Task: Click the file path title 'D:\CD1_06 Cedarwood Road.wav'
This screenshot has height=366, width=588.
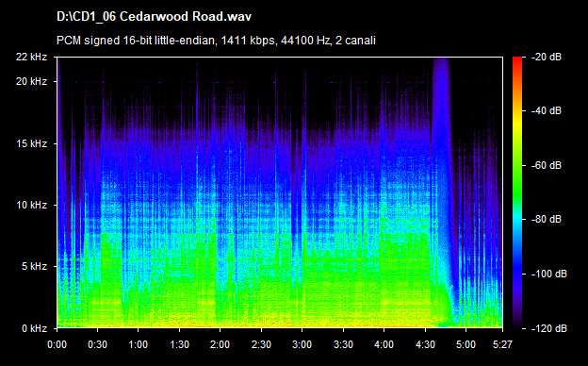Action: [154, 17]
